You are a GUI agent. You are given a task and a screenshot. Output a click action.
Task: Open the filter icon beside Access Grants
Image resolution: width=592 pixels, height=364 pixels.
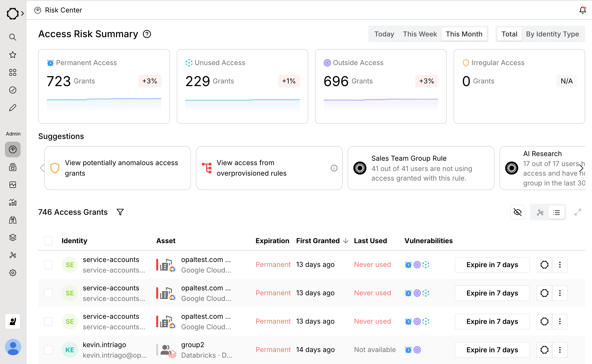(120, 212)
